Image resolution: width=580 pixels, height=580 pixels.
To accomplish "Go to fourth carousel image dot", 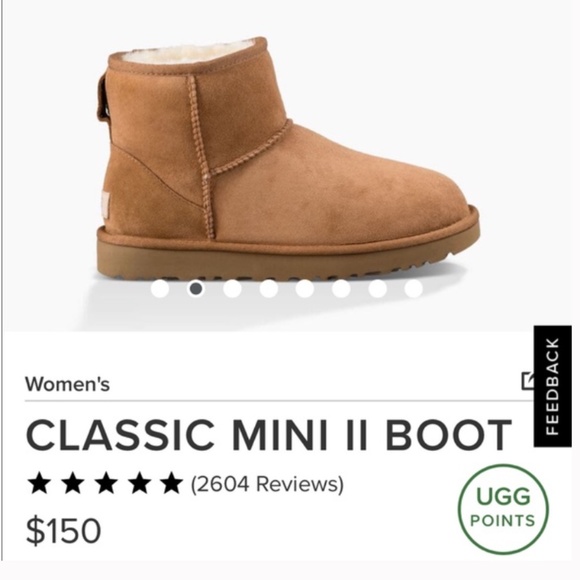I will [269, 289].
